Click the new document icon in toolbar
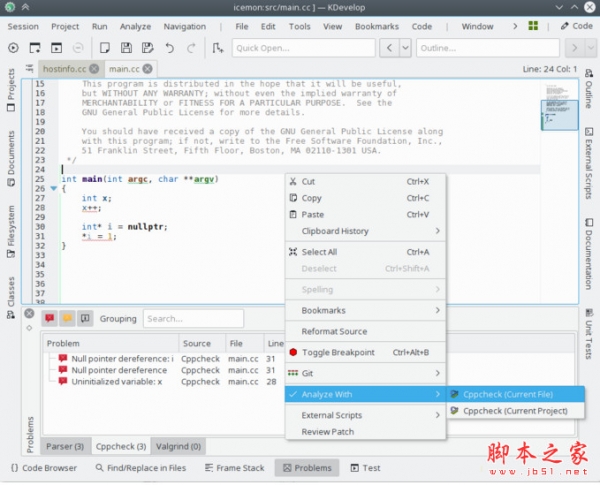Screen dimensions: 600x485 [x=103, y=47]
